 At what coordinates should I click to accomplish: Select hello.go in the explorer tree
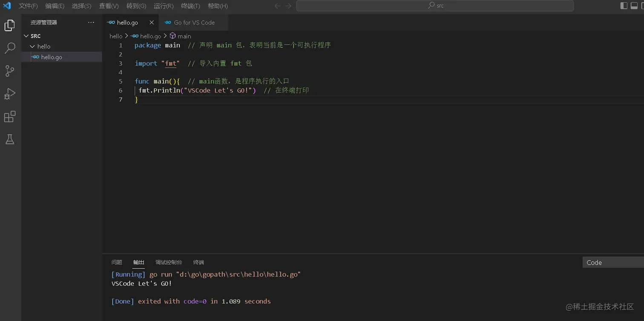(62, 57)
